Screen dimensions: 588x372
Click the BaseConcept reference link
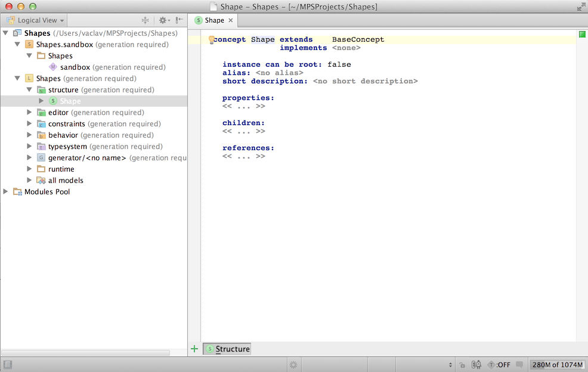point(358,40)
